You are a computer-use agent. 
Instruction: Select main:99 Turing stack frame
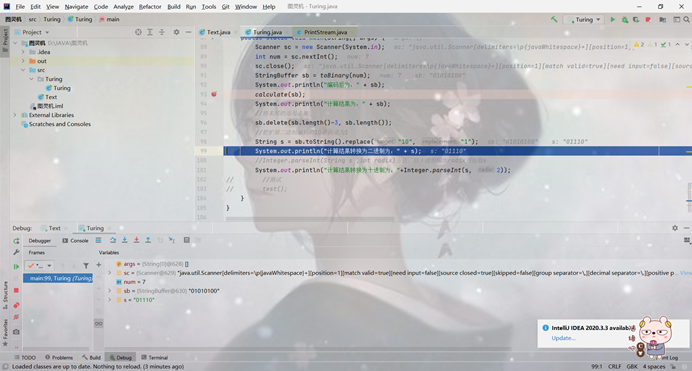[58, 278]
